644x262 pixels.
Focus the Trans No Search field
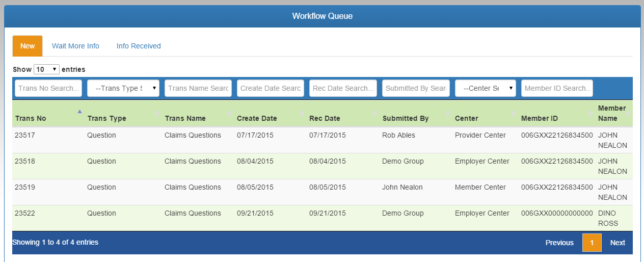[x=48, y=88]
